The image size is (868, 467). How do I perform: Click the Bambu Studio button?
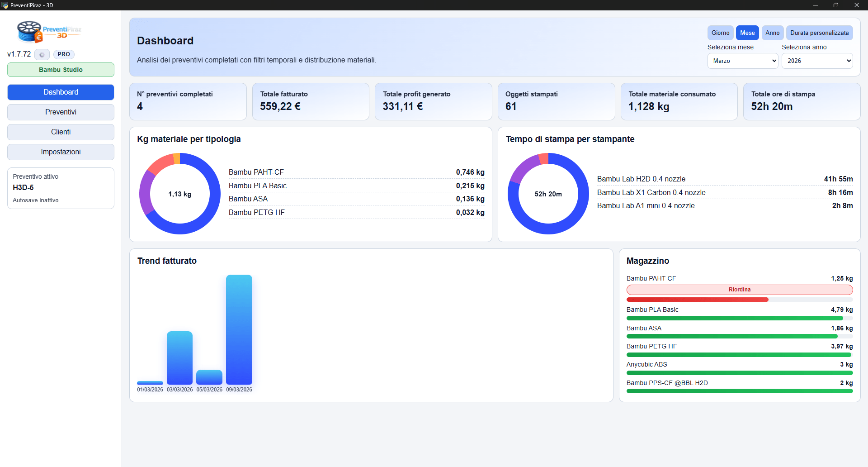[61, 70]
